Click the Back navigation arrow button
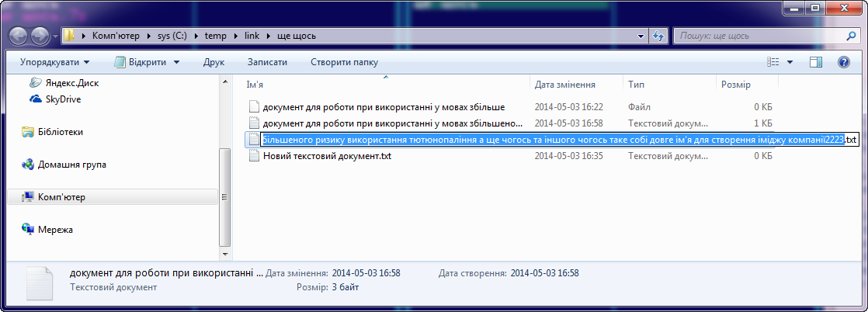The height and width of the screenshot is (312, 868). (19, 36)
